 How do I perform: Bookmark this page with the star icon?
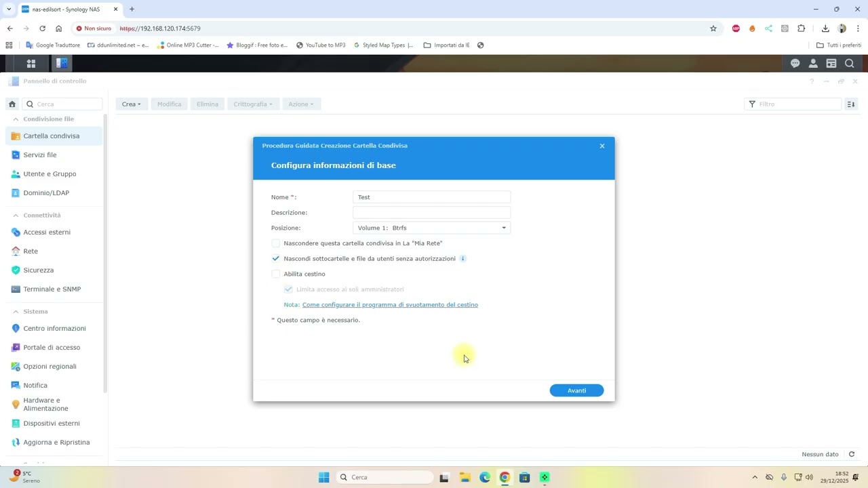click(713, 28)
